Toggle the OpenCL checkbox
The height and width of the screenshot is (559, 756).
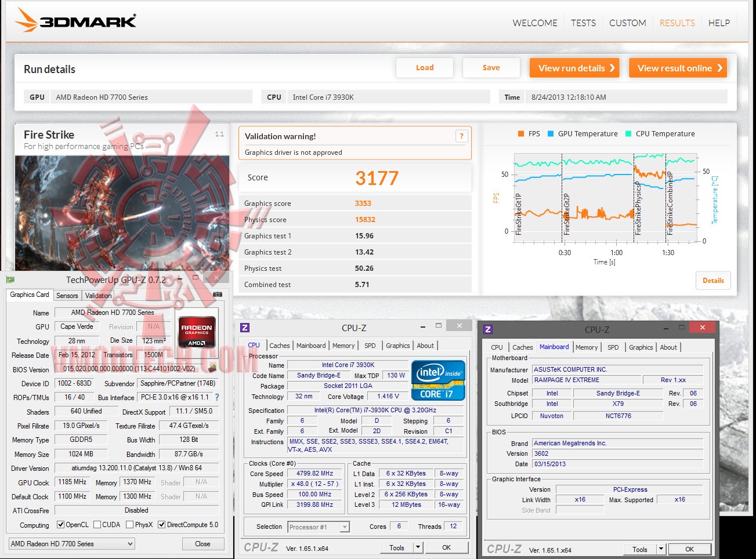(x=60, y=525)
